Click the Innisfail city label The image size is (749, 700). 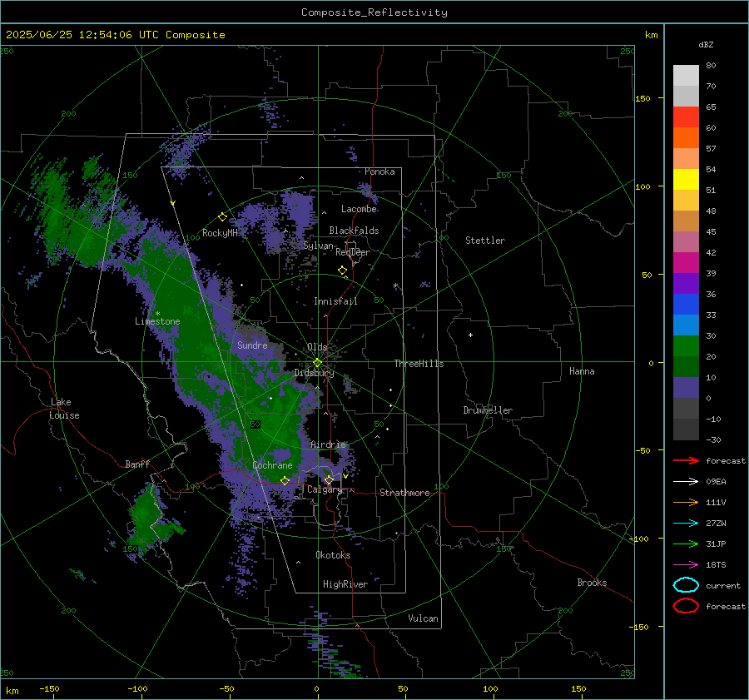pos(335,301)
